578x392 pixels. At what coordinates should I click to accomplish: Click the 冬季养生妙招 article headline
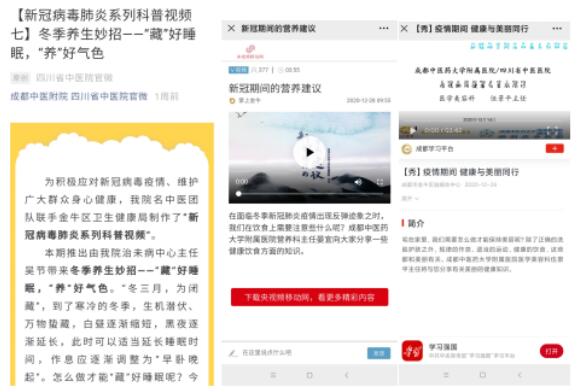coord(103,34)
